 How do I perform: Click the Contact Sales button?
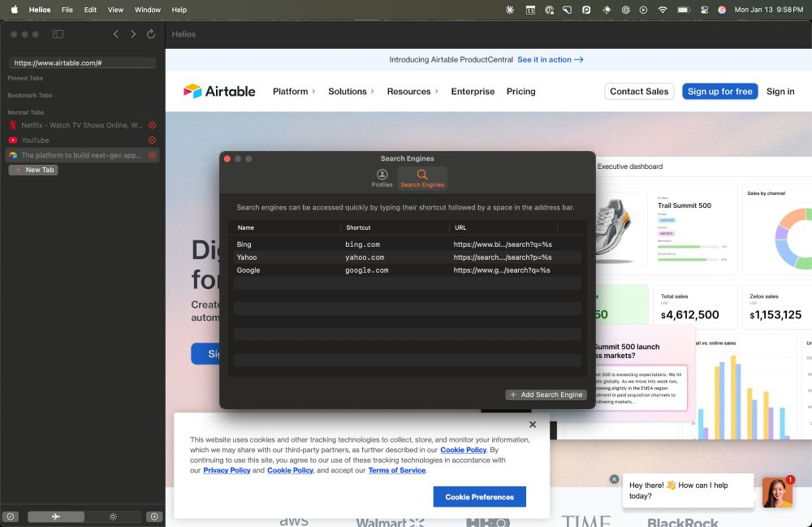pyautogui.click(x=639, y=92)
